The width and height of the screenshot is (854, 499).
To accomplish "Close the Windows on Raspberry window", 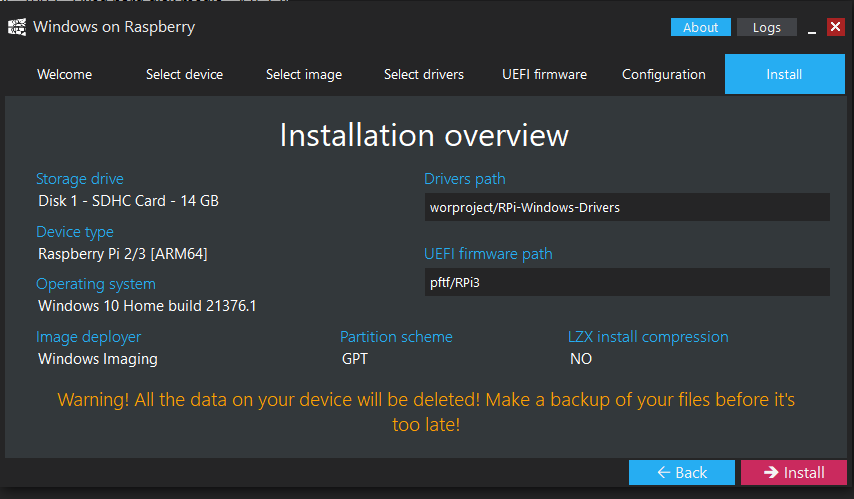I will click(x=835, y=27).
